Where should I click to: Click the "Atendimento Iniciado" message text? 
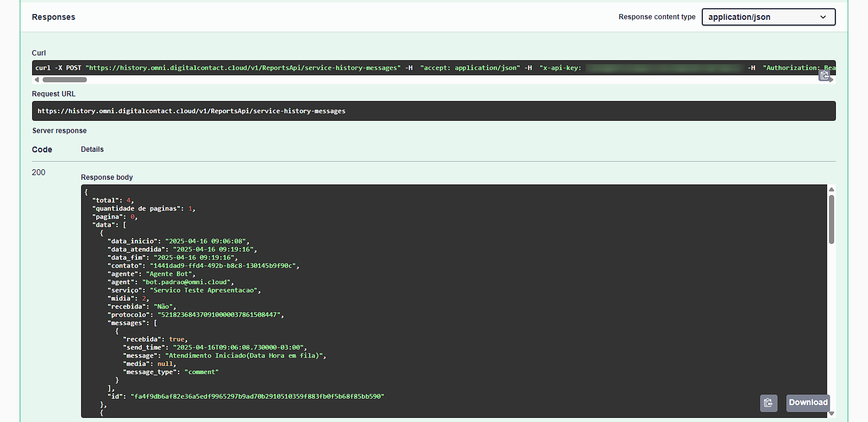coord(246,355)
